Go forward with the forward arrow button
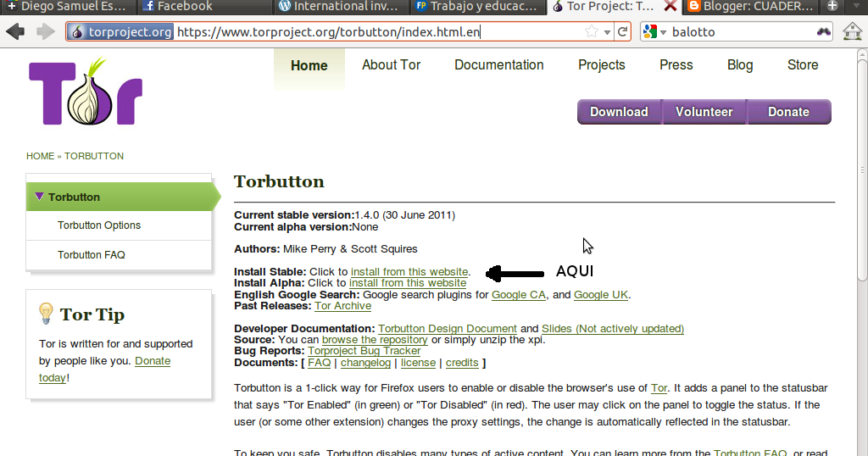This screenshot has width=868, height=456. (46, 31)
